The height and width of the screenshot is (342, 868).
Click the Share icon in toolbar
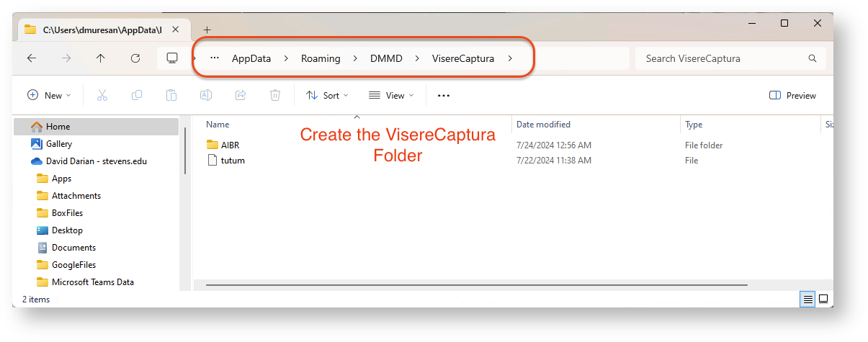click(x=241, y=95)
